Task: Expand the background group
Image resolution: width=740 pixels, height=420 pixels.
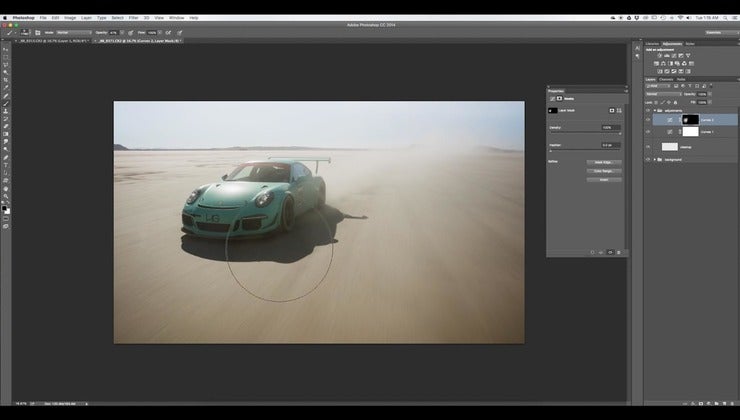Action: tap(655, 160)
